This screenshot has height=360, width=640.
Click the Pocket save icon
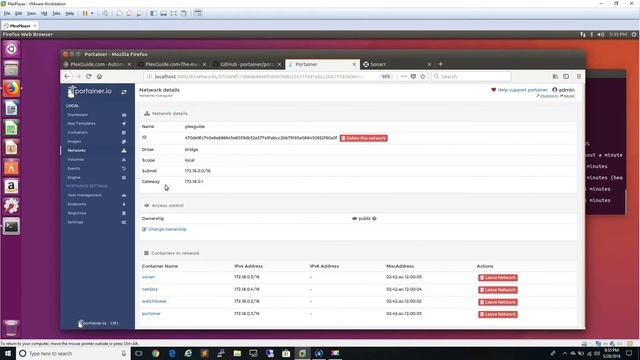pyautogui.click(x=413, y=76)
